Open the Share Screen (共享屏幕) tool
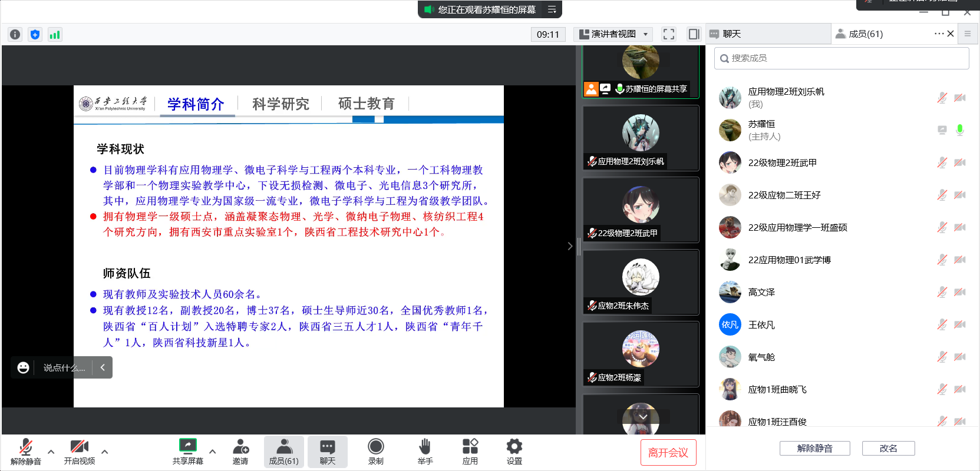This screenshot has height=471, width=980. click(x=187, y=452)
